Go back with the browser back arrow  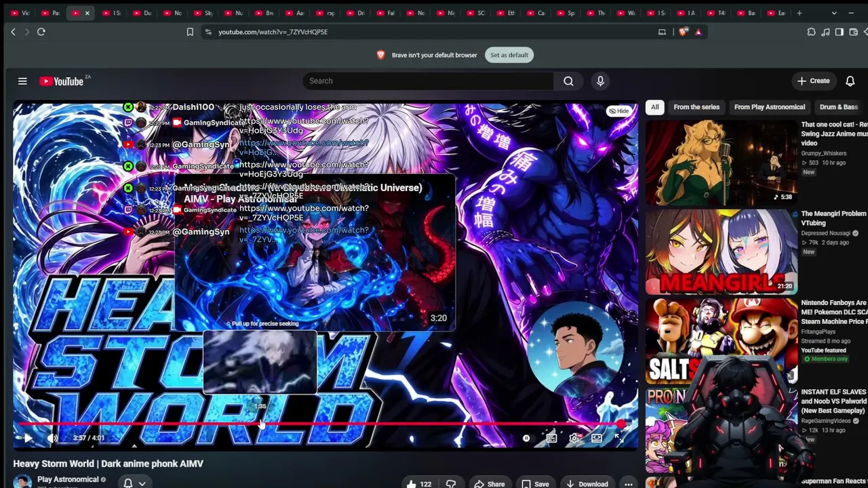13,32
